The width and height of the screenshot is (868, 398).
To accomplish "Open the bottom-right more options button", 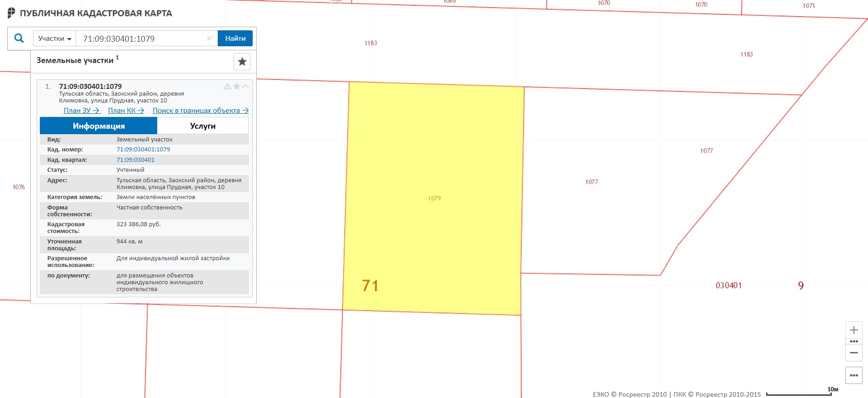I will 854,375.
